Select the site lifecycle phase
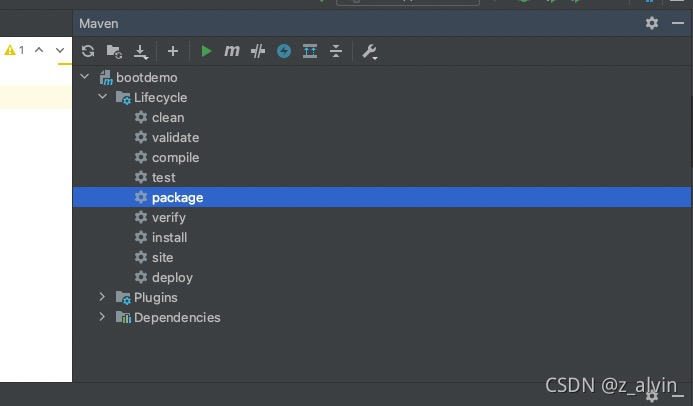Viewport: 693px width, 406px height. [163, 258]
